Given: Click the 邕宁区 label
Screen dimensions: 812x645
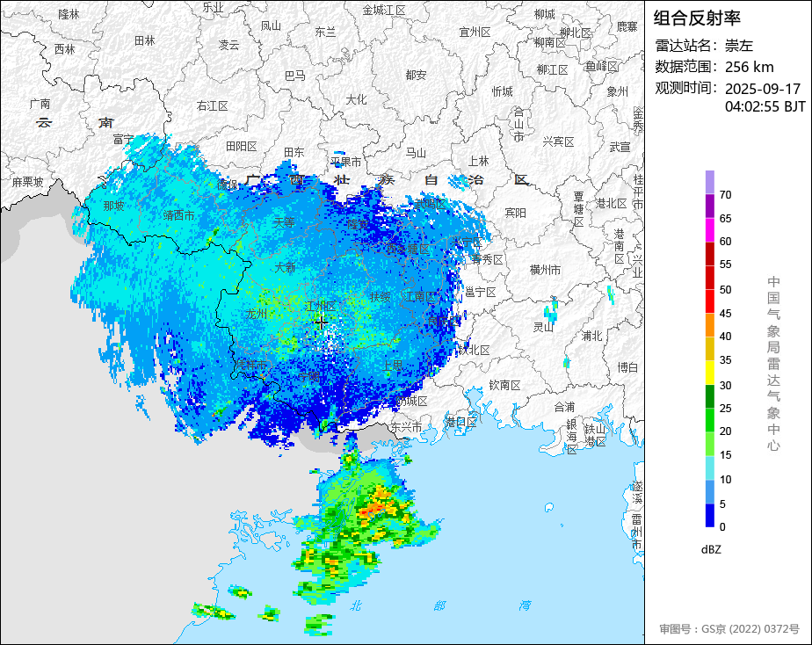Looking at the screenshot, I should point(481,293).
